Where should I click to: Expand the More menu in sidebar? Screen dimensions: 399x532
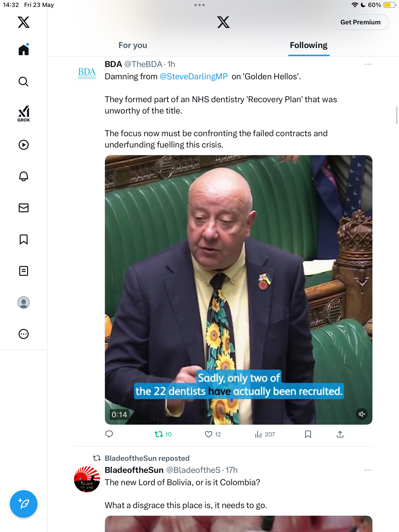(x=24, y=334)
